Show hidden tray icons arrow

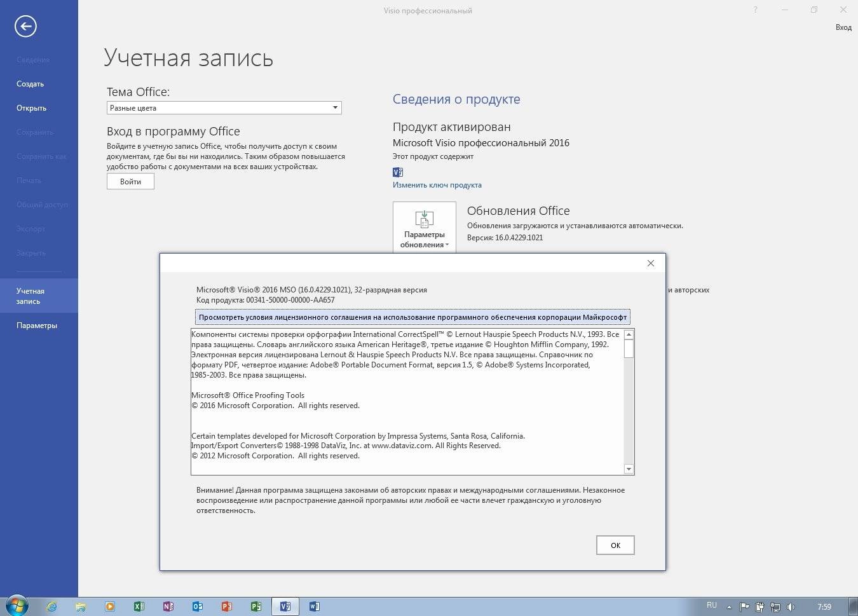pyautogui.click(x=729, y=607)
